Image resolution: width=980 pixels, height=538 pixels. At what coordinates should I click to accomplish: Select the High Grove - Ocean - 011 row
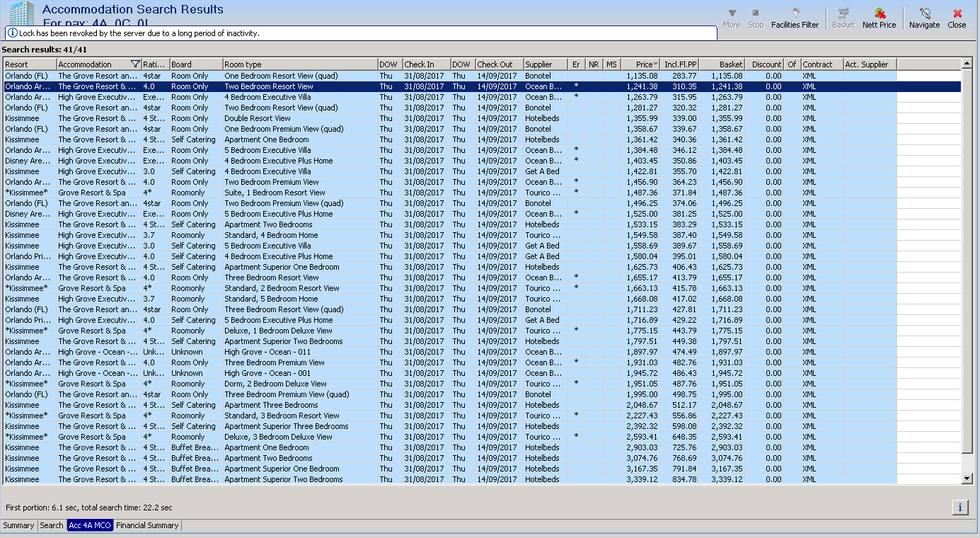click(x=267, y=352)
